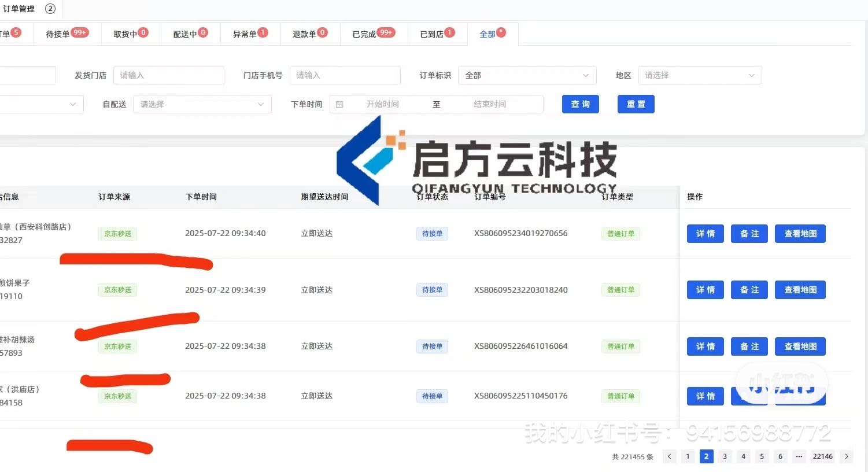The image size is (868, 472).
Task: Open 详情 for order XS806095234019270656
Action: (706, 234)
